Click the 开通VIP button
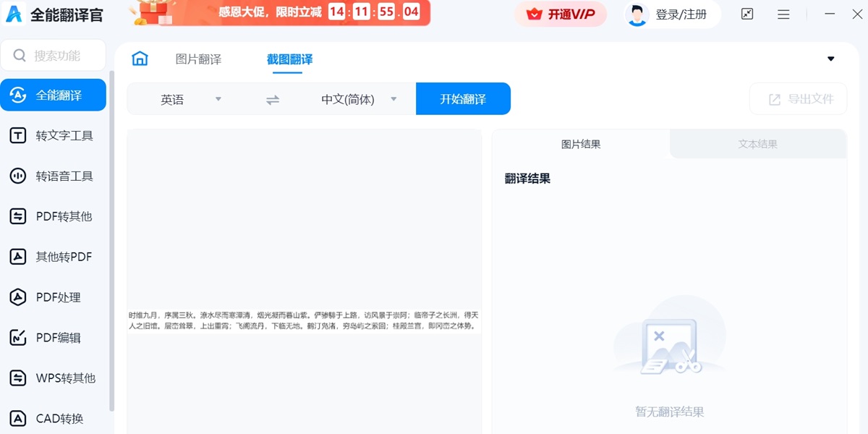This screenshot has height=434, width=868. click(x=561, y=14)
